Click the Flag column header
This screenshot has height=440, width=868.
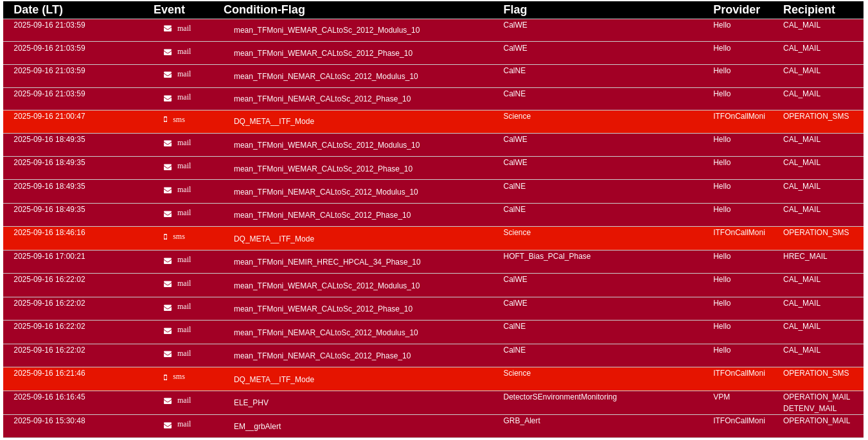click(x=515, y=10)
